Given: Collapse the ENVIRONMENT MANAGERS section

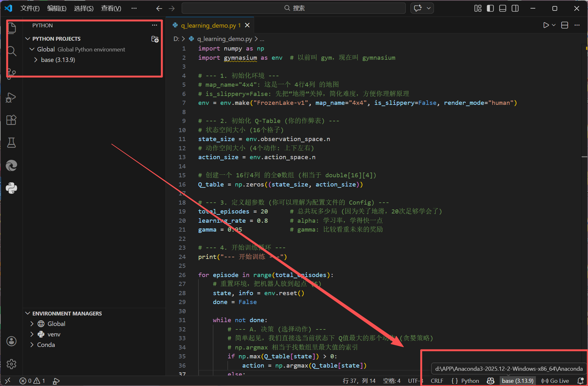Looking at the screenshot, I should click(28, 314).
